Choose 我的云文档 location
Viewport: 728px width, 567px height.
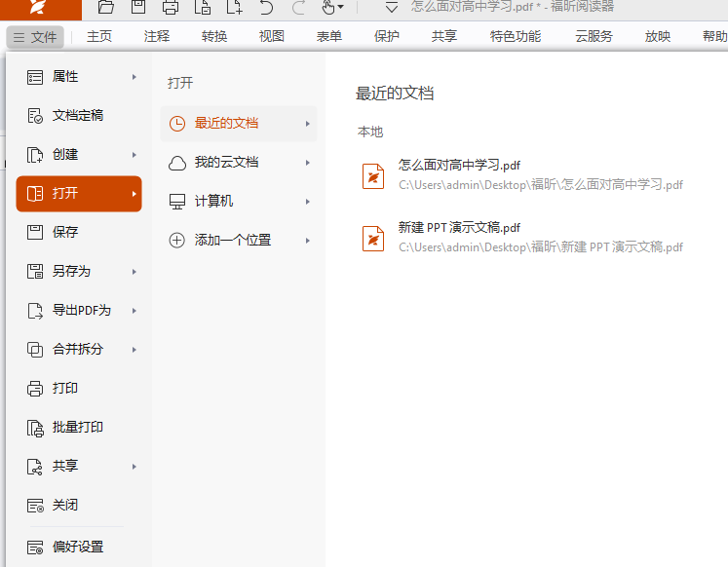pos(239,163)
